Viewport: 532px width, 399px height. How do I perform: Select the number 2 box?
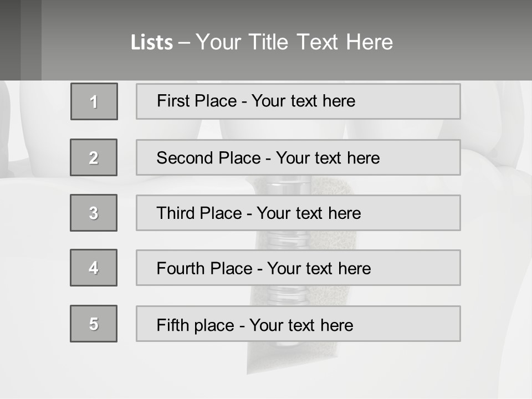(94, 157)
